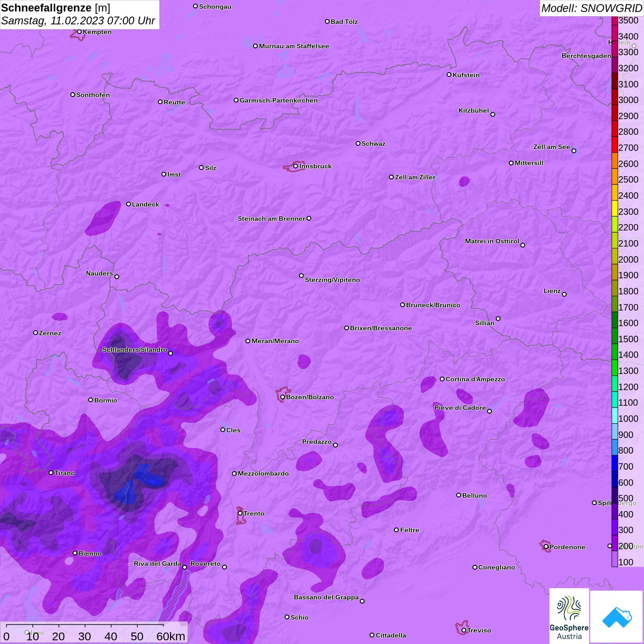The height and width of the screenshot is (644, 644).
Task: Click the Sterzing/Vipiteno label
Action: click(333, 280)
